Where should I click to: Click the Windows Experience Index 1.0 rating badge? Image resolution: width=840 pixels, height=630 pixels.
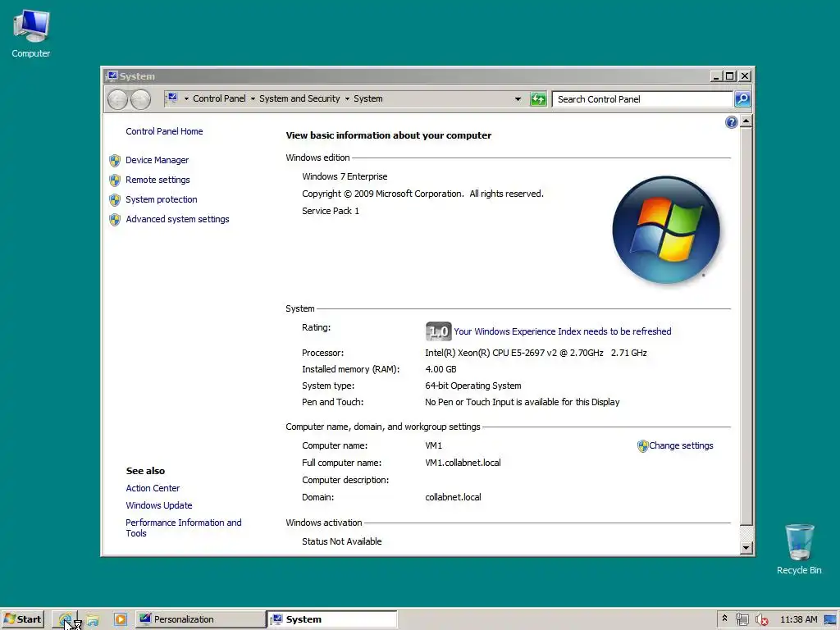click(438, 331)
